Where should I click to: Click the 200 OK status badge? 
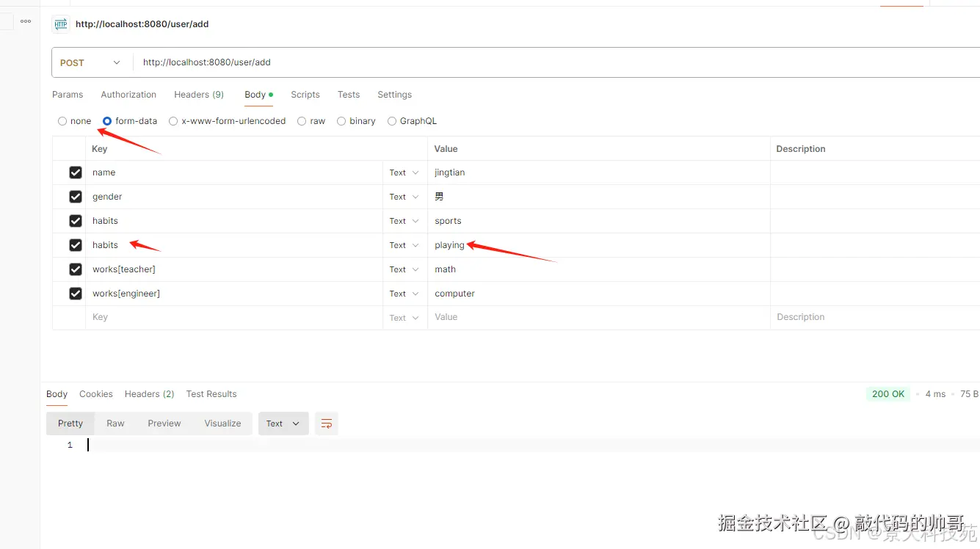pos(888,394)
